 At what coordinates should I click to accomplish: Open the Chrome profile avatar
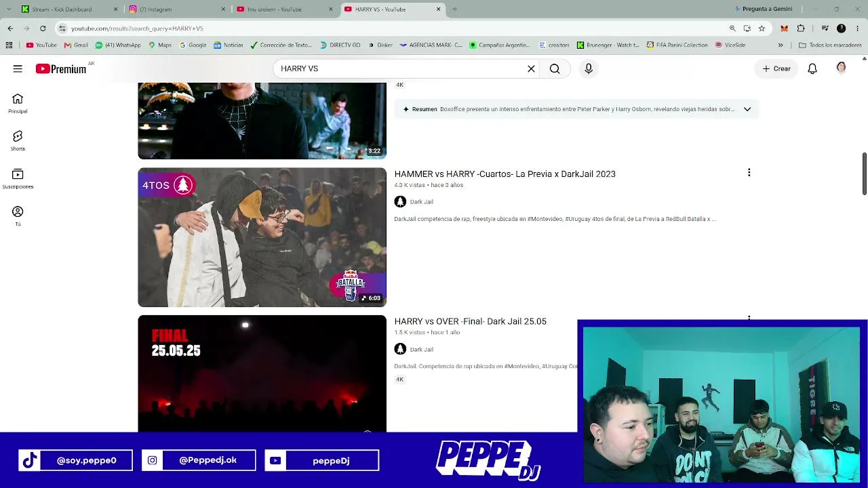coord(842,28)
